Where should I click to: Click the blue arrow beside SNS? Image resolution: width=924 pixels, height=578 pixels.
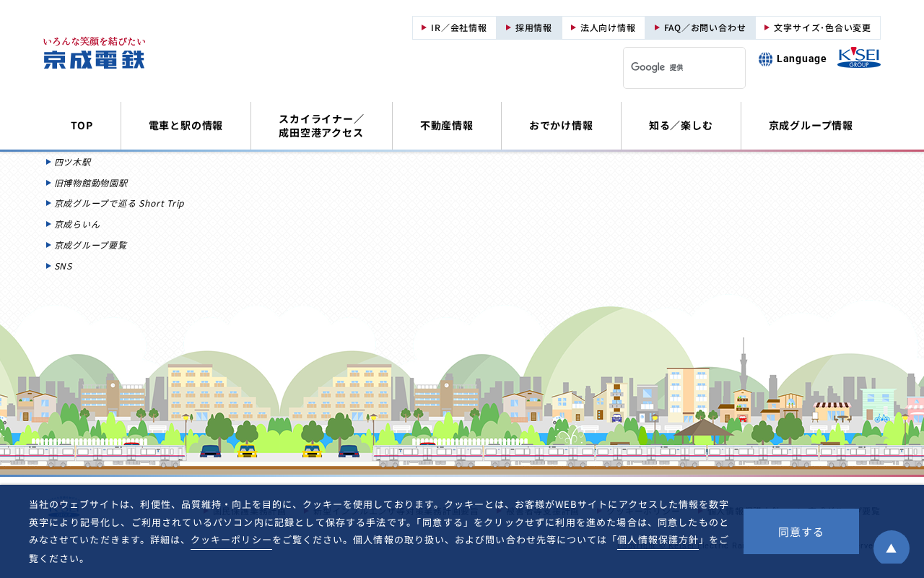tap(48, 266)
